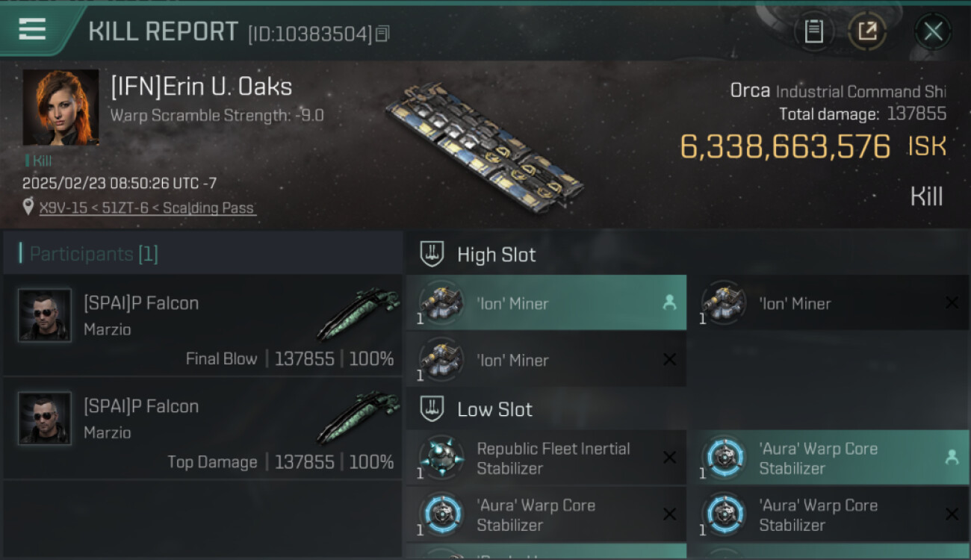The image size is (971, 560).
Task: Copy the kill report ID
Action: [x=382, y=34]
